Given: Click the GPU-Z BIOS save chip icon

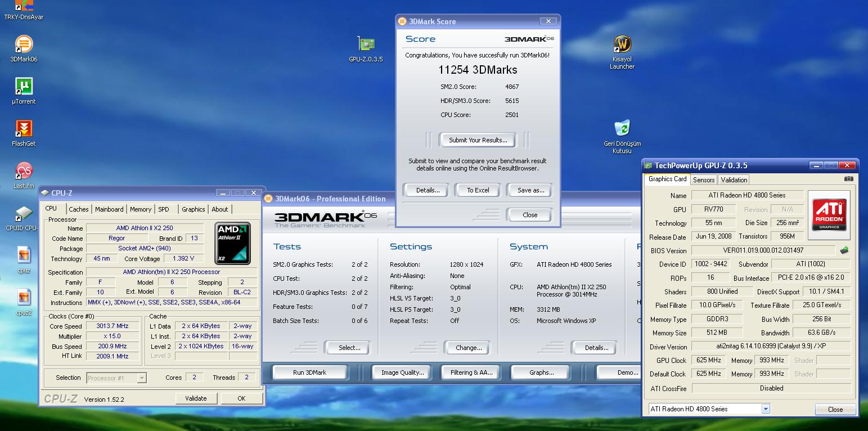Looking at the screenshot, I should (x=844, y=250).
